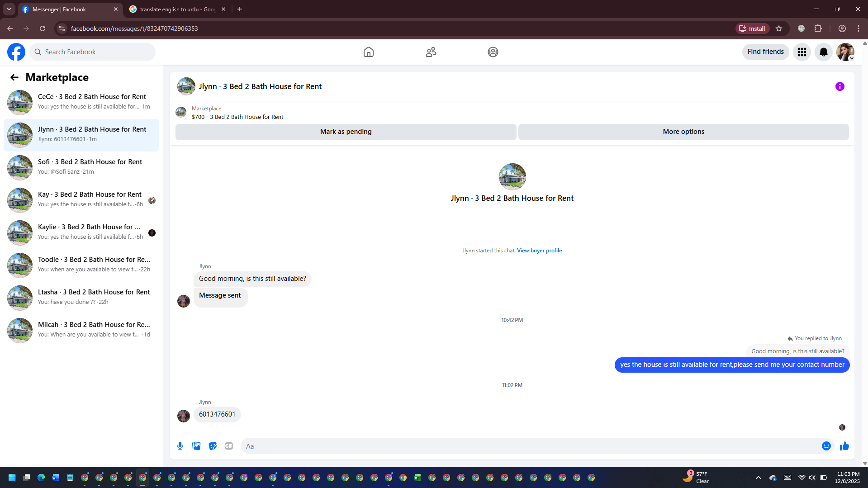The image size is (868, 488).
Task: Bookmark this page with the star
Action: point(779,28)
